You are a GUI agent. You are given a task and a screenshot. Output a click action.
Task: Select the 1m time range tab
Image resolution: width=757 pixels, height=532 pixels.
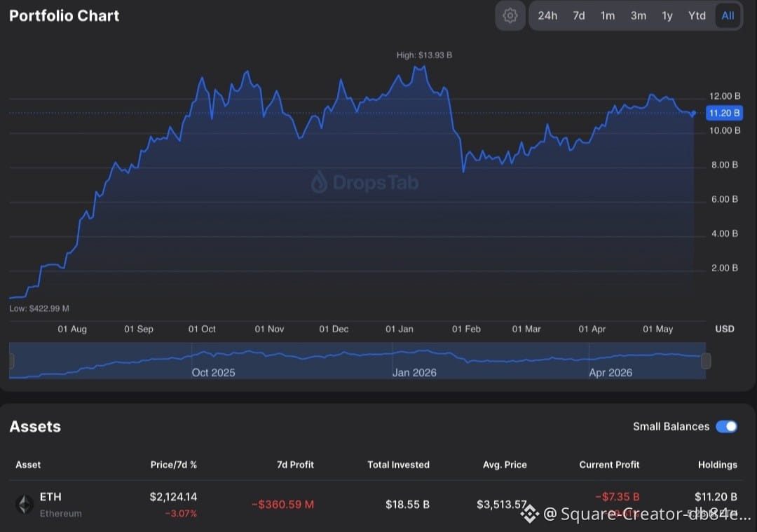(607, 16)
